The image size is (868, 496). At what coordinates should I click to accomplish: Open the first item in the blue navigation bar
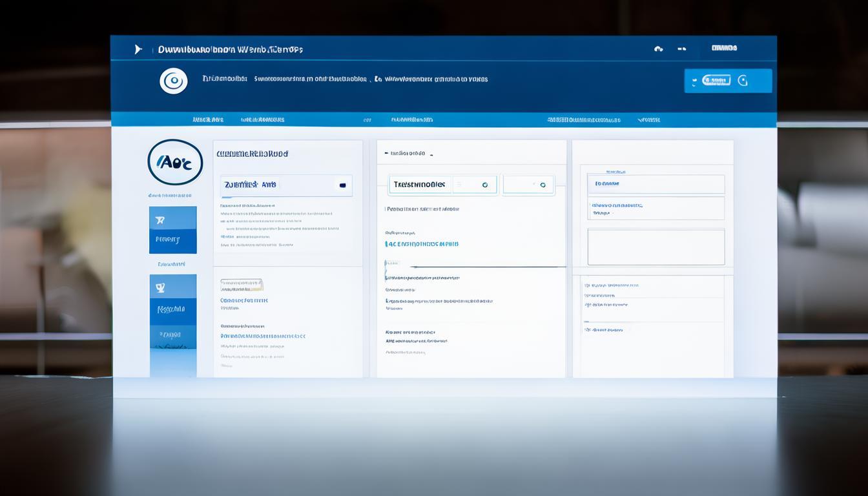(207, 119)
